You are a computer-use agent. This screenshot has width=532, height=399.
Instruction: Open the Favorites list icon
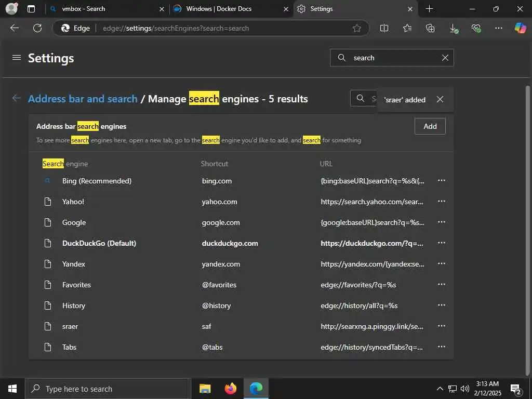pos(407,28)
